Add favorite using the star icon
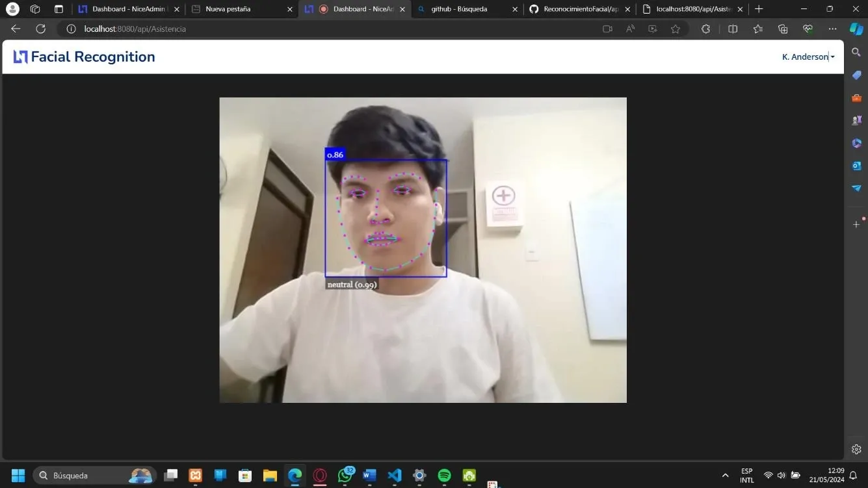Image resolution: width=868 pixels, height=488 pixels. [675, 29]
